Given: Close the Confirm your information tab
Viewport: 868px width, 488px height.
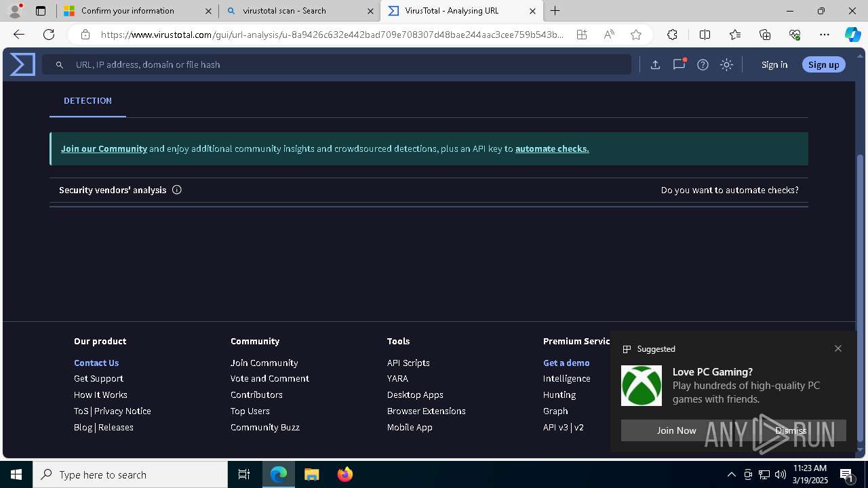Looking at the screenshot, I should pyautogui.click(x=209, y=11).
